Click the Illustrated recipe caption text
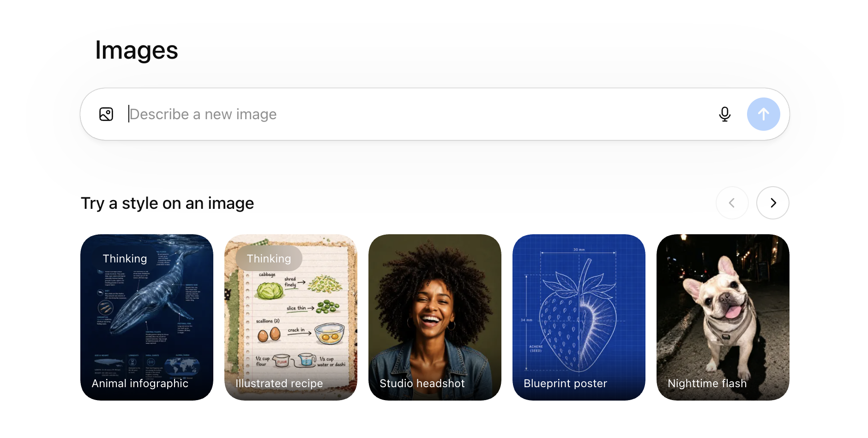 point(279,383)
